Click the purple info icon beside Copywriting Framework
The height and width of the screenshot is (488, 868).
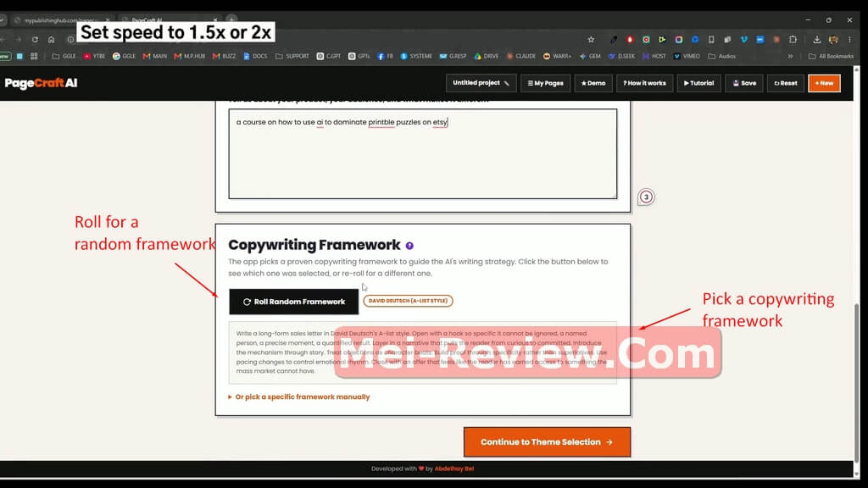pyautogui.click(x=409, y=246)
